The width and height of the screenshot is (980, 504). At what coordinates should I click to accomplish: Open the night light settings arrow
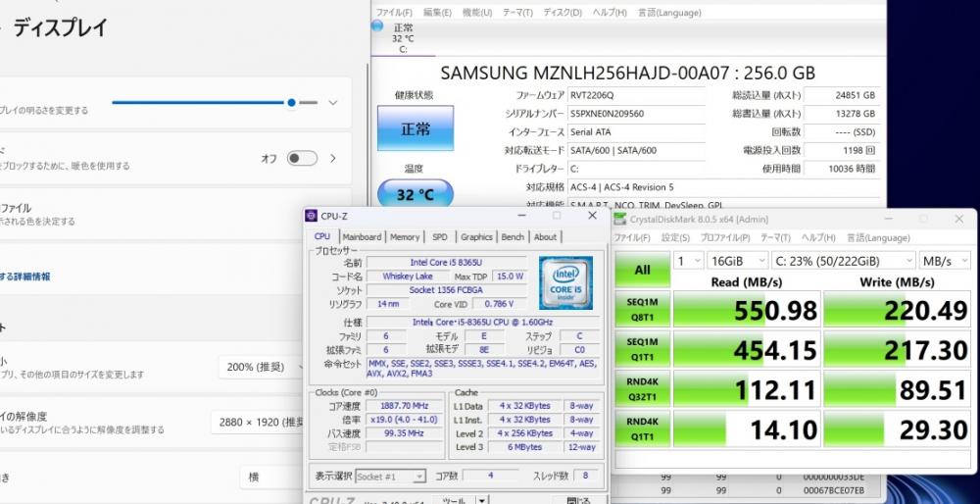(x=333, y=158)
